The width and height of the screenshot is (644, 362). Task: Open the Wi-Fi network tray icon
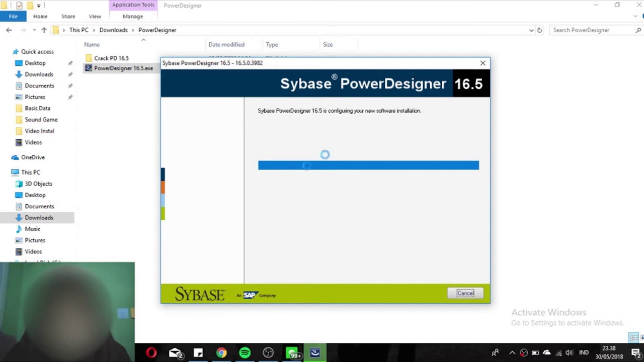[558, 353]
